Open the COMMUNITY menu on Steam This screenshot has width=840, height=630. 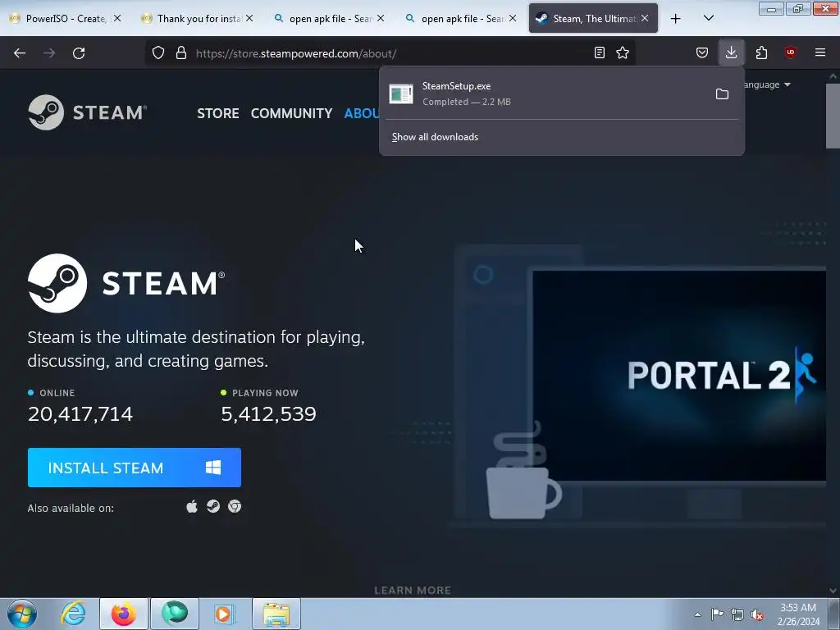point(291,113)
